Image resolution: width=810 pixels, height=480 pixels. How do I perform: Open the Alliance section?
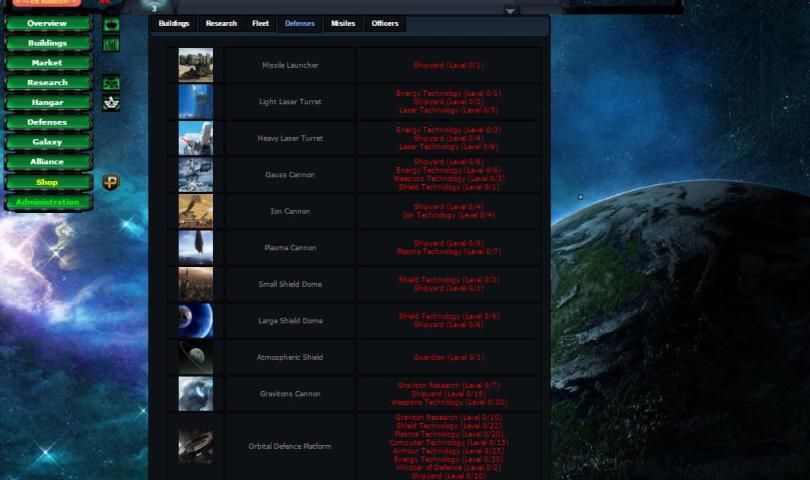click(47, 162)
